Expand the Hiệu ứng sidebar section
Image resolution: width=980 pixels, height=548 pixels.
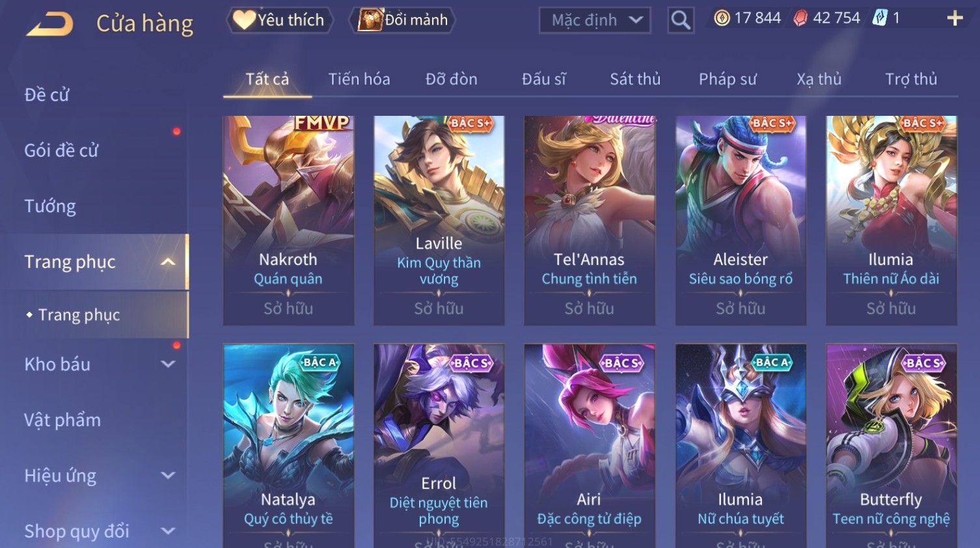pos(168,476)
